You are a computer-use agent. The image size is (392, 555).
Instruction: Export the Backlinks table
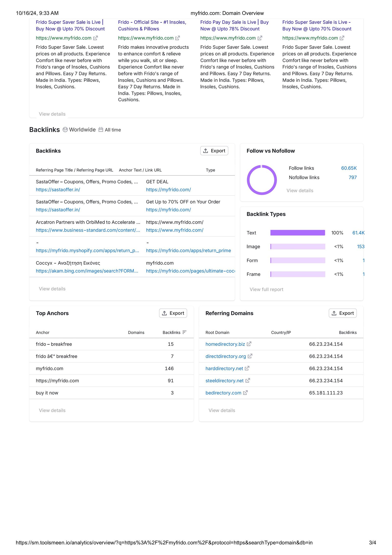pyautogui.click(x=214, y=151)
